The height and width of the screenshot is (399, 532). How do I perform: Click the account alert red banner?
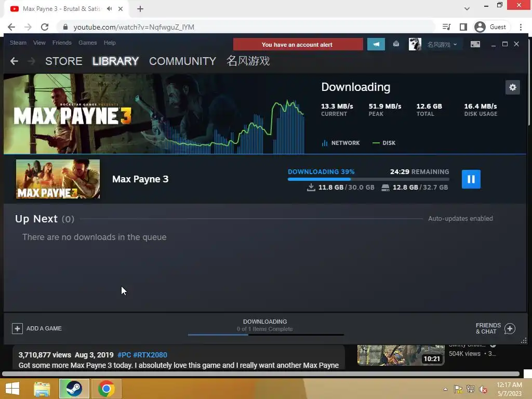coord(298,45)
